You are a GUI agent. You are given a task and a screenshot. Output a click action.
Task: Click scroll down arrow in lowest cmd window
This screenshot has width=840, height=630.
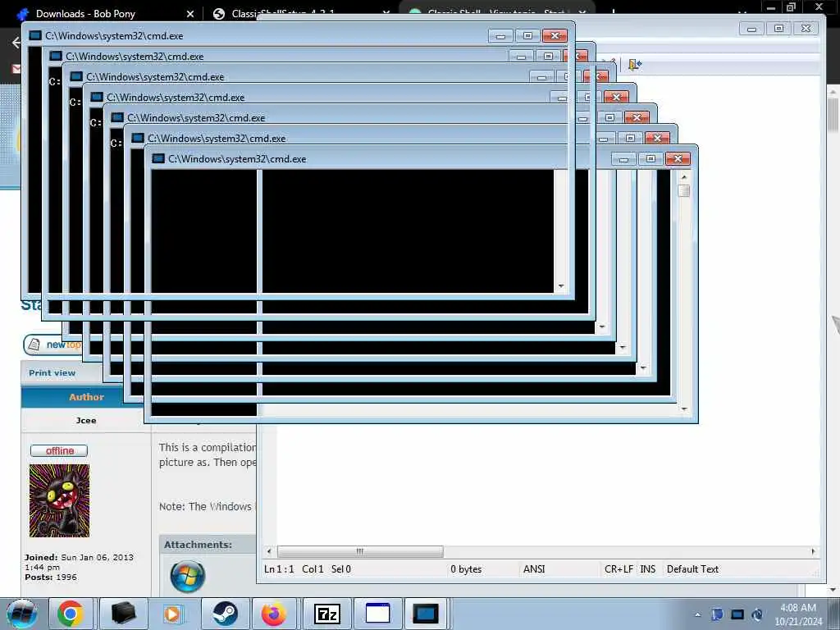[684, 409]
